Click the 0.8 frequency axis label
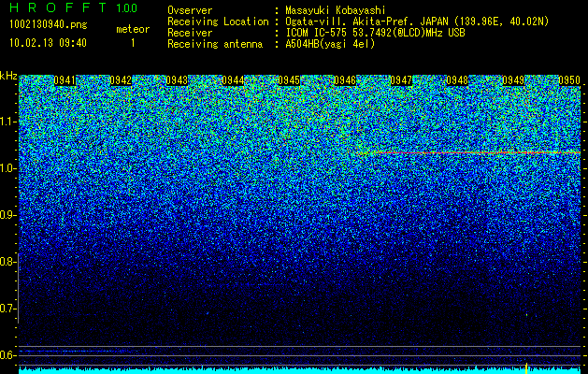The image size is (588, 374). (x=8, y=262)
